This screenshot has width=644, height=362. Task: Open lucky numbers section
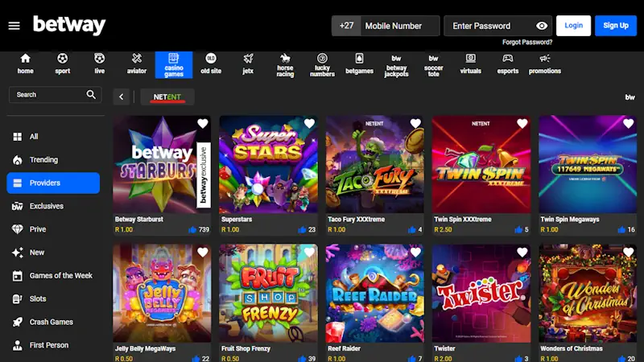[x=323, y=65]
